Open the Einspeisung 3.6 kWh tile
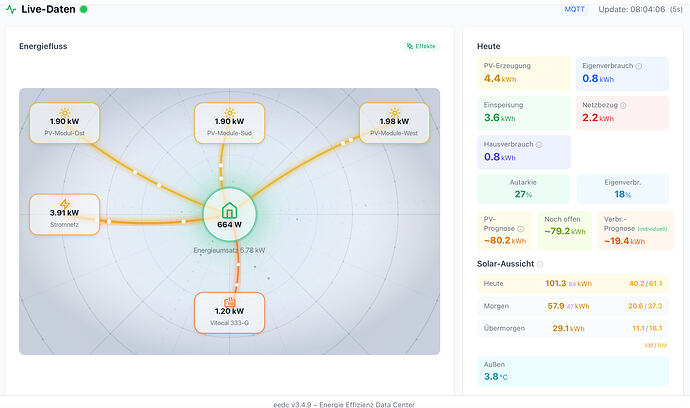 point(524,113)
